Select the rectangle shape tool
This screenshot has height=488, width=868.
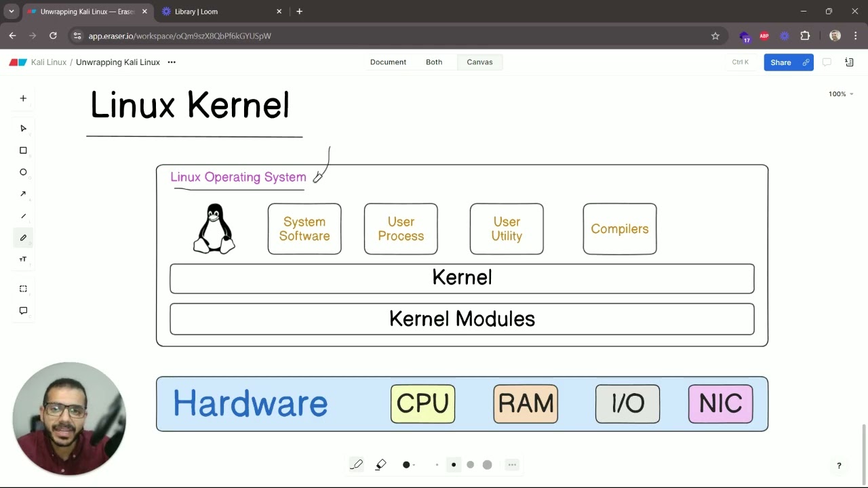(23, 150)
